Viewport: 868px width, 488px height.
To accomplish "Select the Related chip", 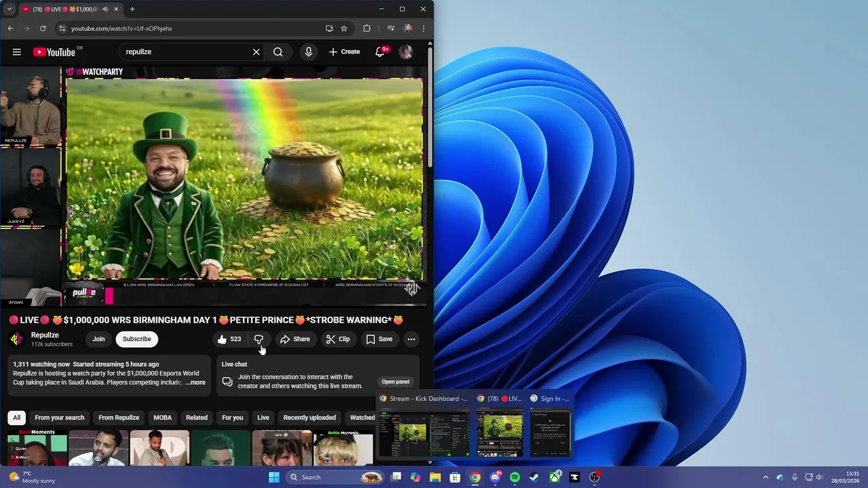I will pos(197,418).
